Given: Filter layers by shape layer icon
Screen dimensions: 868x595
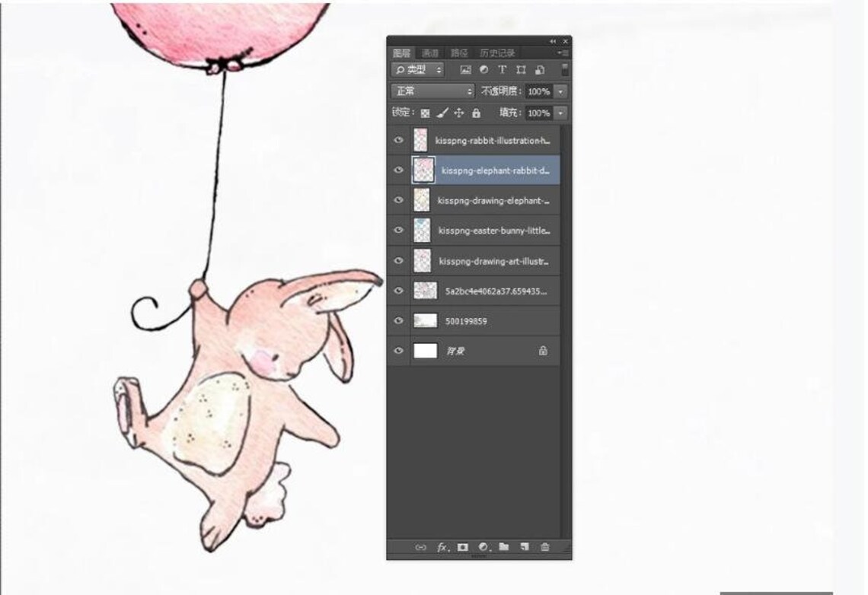Looking at the screenshot, I should [x=521, y=70].
